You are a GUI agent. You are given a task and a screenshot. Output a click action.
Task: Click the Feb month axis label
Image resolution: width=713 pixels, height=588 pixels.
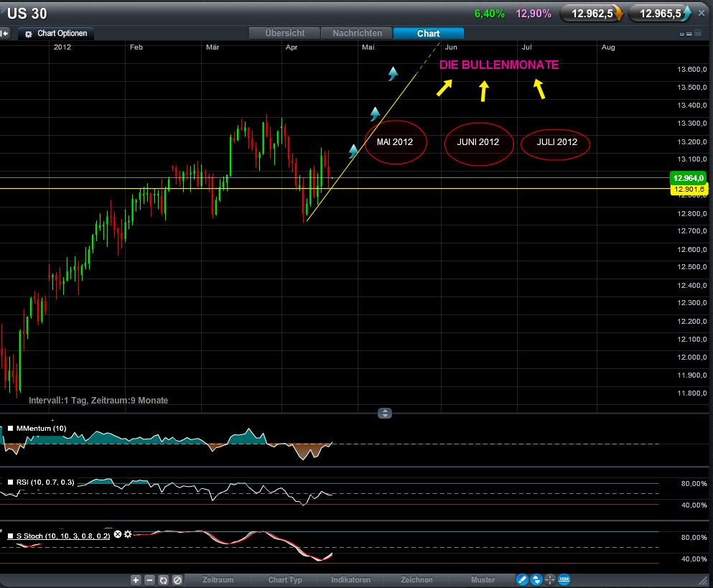click(x=136, y=47)
